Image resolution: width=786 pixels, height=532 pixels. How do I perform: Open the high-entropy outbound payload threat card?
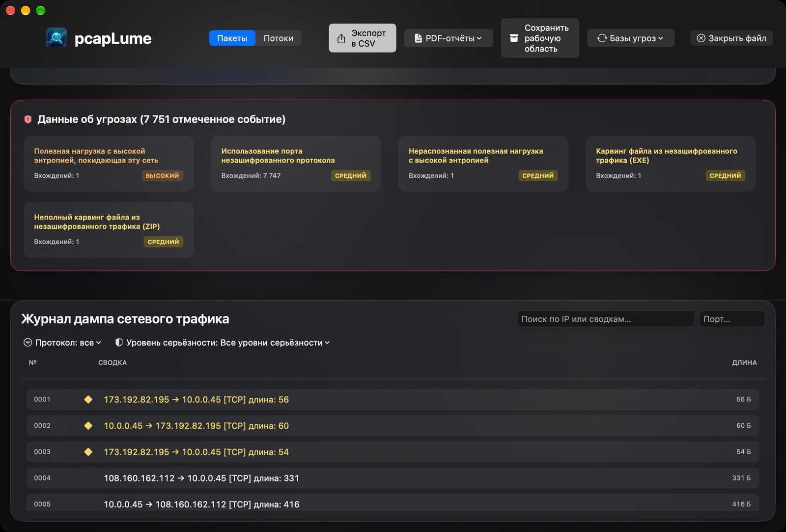pyautogui.click(x=109, y=164)
